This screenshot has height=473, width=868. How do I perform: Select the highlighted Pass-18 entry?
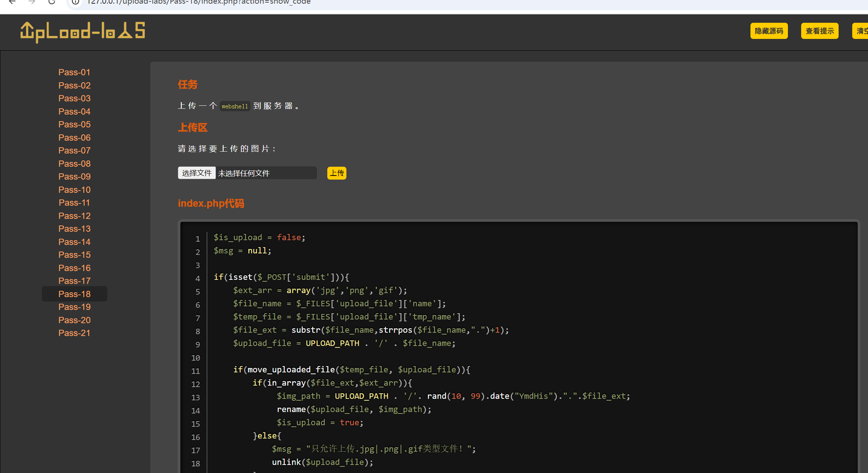[74, 294]
